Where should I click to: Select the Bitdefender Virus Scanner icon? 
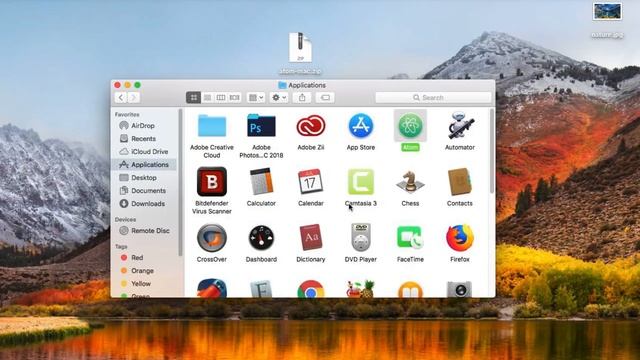(212, 182)
